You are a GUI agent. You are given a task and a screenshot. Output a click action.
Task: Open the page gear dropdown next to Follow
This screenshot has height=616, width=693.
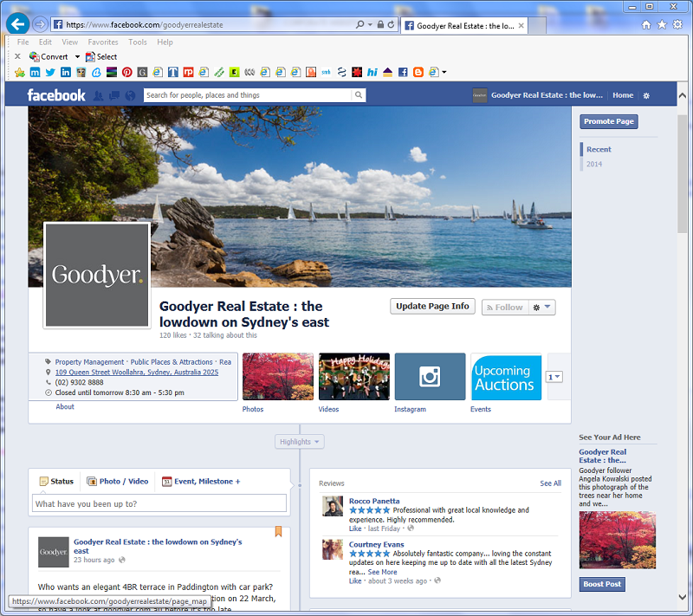pos(542,307)
